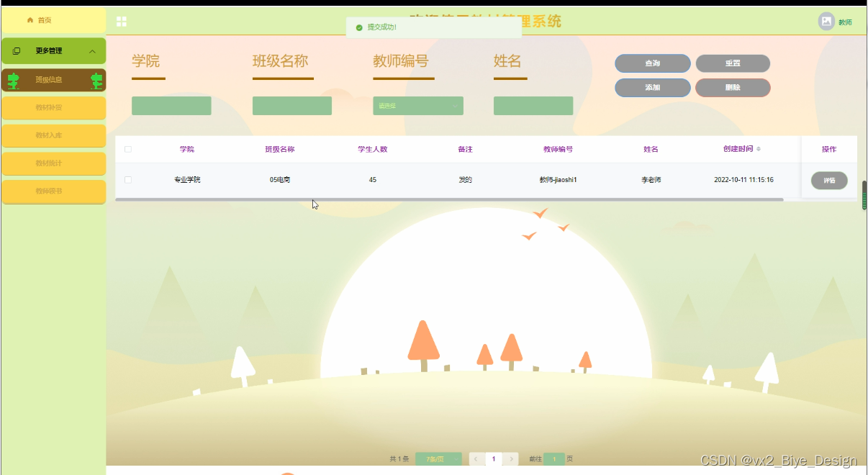Click the 专业学院 cell

coord(187,180)
